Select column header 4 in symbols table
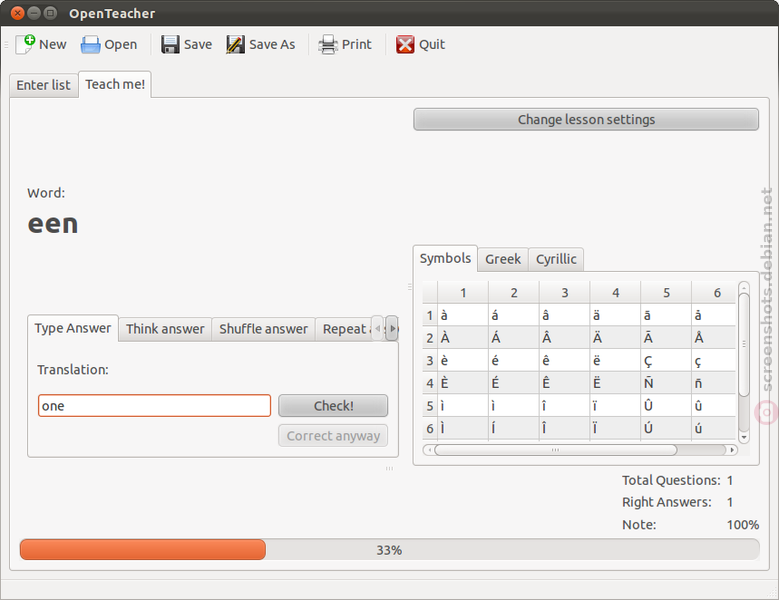 pyautogui.click(x=616, y=293)
